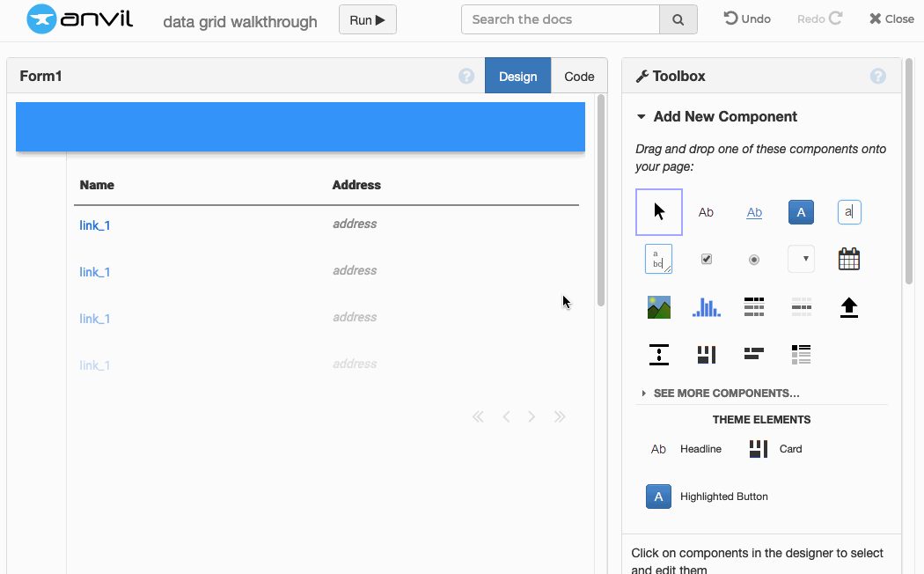Pick the Label component icon

[x=706, y=212]
